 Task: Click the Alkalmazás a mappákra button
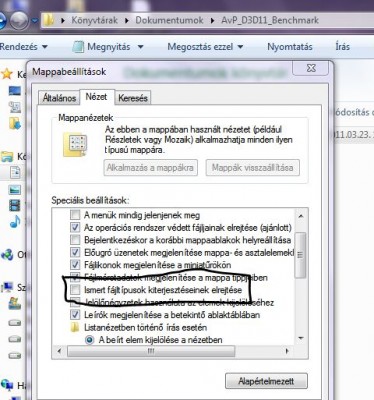pyautogui.click(x=150, y=167)
